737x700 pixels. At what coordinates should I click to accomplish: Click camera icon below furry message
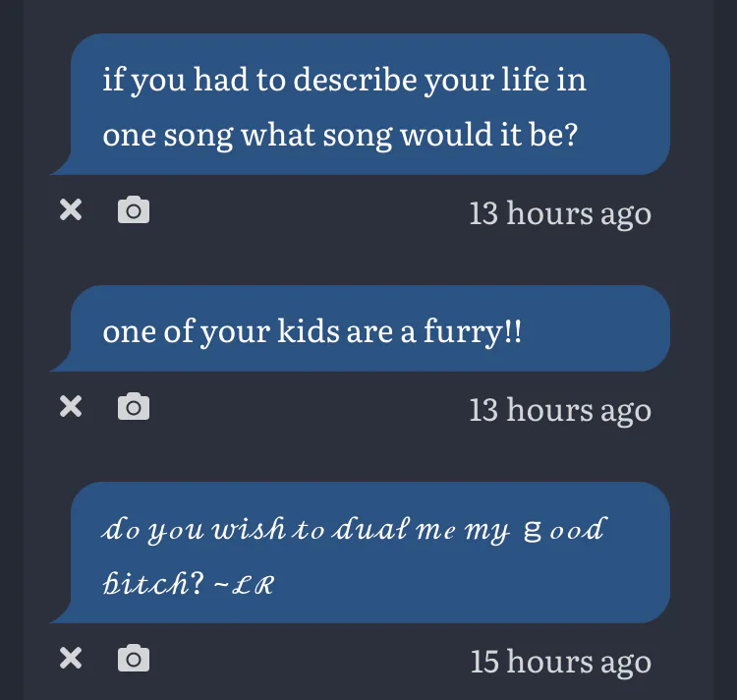(x=134, y=406)
